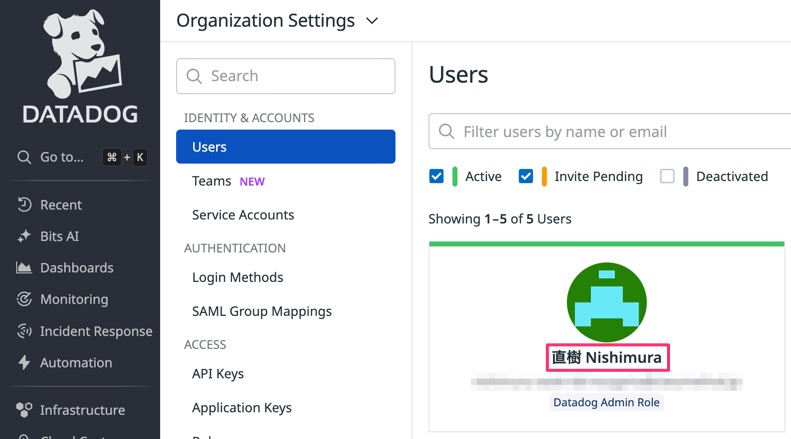Click the Users page heading
Image resolution: width=791 pixels, height=439 pixels.
[x=458, y=75]
